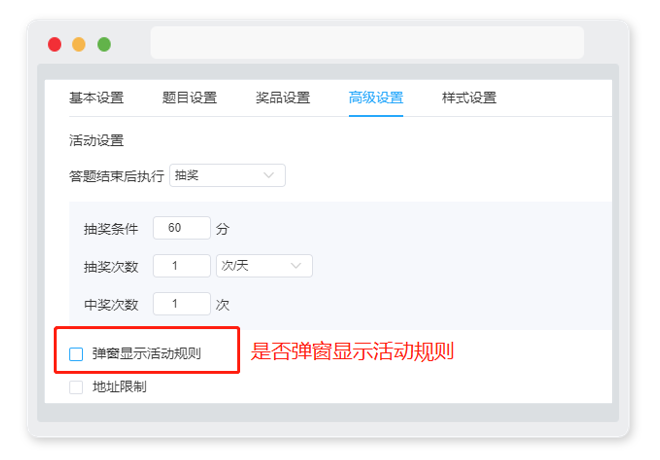Go to the 样式设置 tab
The image size is (660, 460).
[x=469, y=98]
